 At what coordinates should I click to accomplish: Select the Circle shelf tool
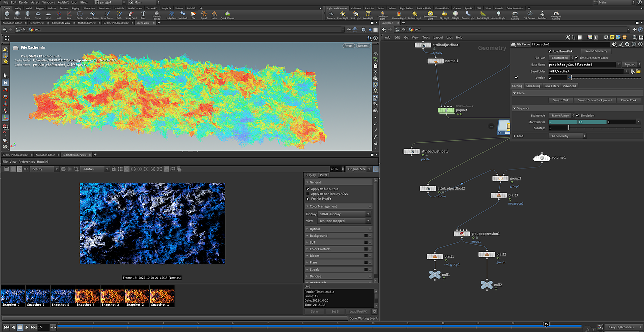[x=79, y=15]
